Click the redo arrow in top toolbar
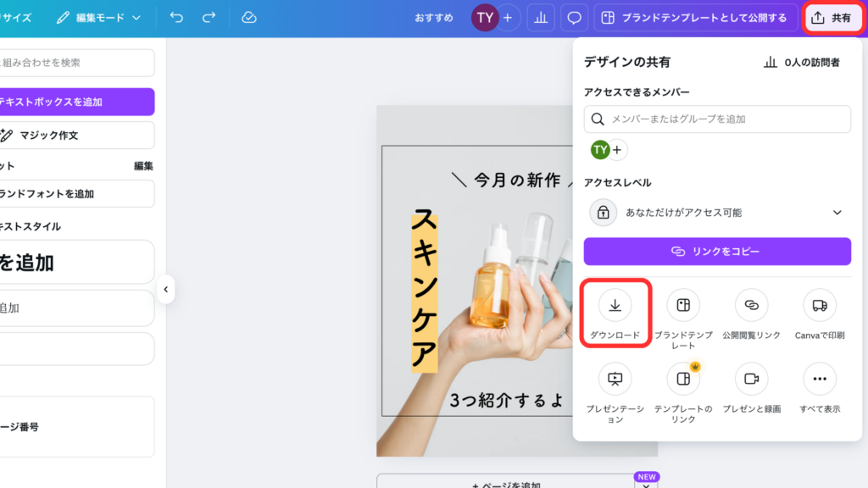 point(209,18)
